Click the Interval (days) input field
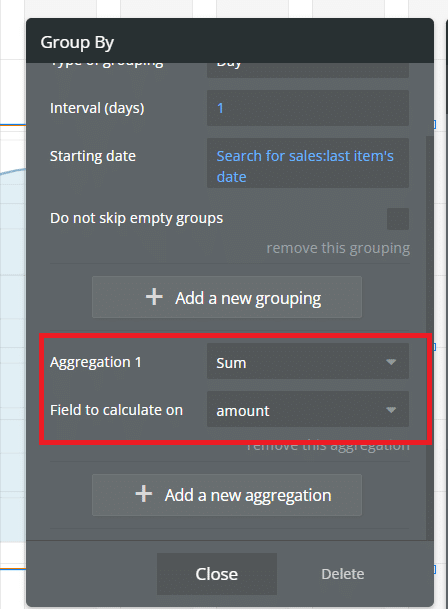Viewport: 448px width, 611px height. [308, 108]
